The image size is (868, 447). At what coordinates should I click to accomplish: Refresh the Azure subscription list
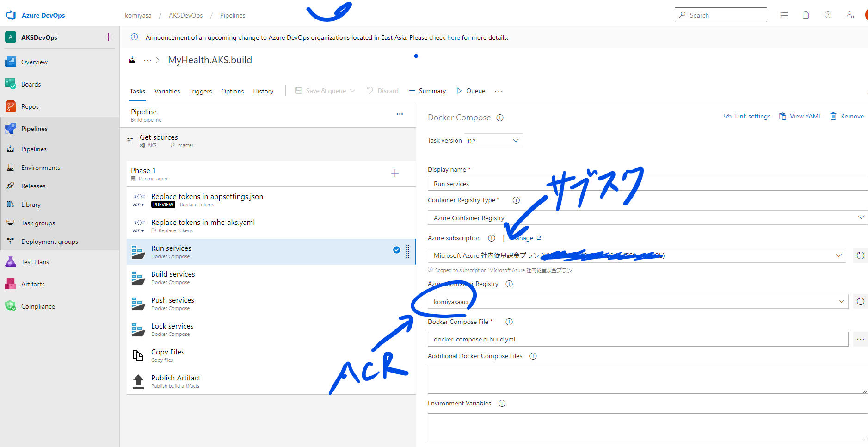pos(860,255)
